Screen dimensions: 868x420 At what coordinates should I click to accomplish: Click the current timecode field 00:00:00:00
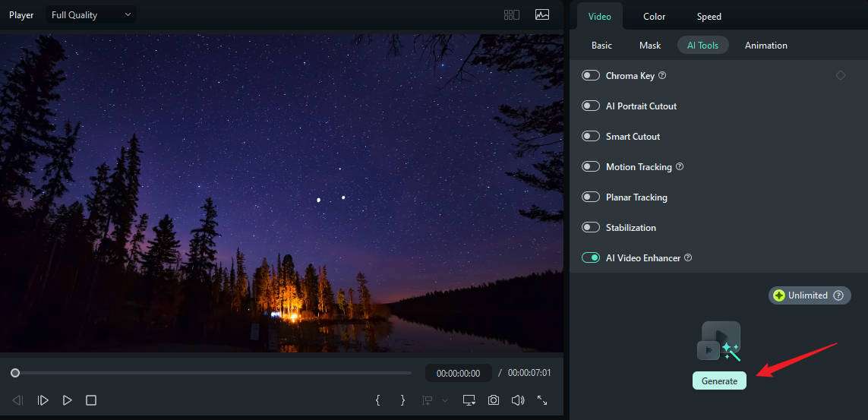[x=459, y=373]
